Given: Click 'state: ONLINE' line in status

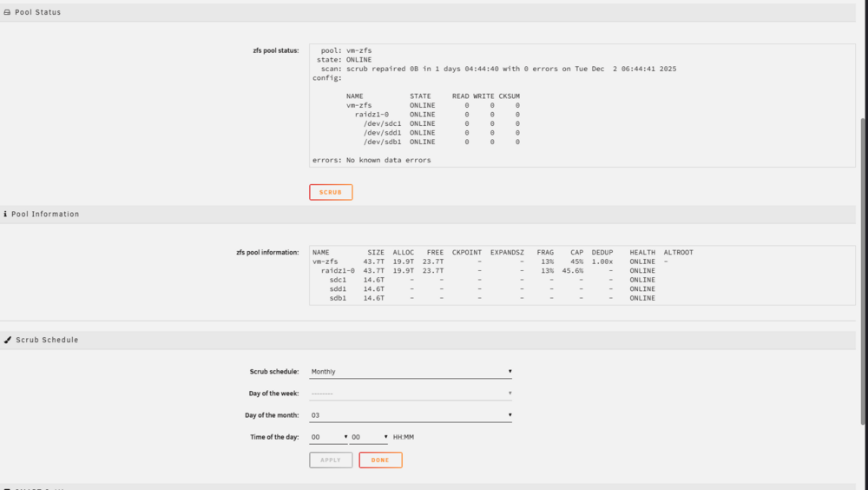Looking at the screenshot, I should pyautogui.click(x=344, y=60).
